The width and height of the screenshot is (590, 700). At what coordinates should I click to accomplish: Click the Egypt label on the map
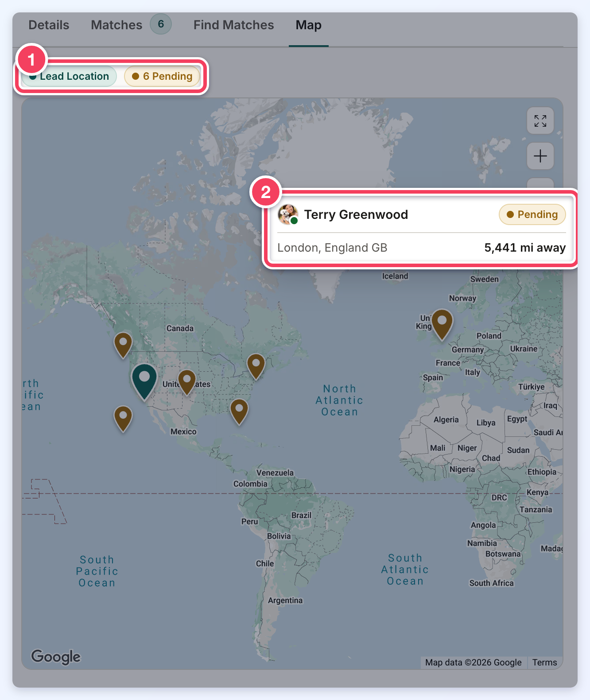tap(517, 419)
